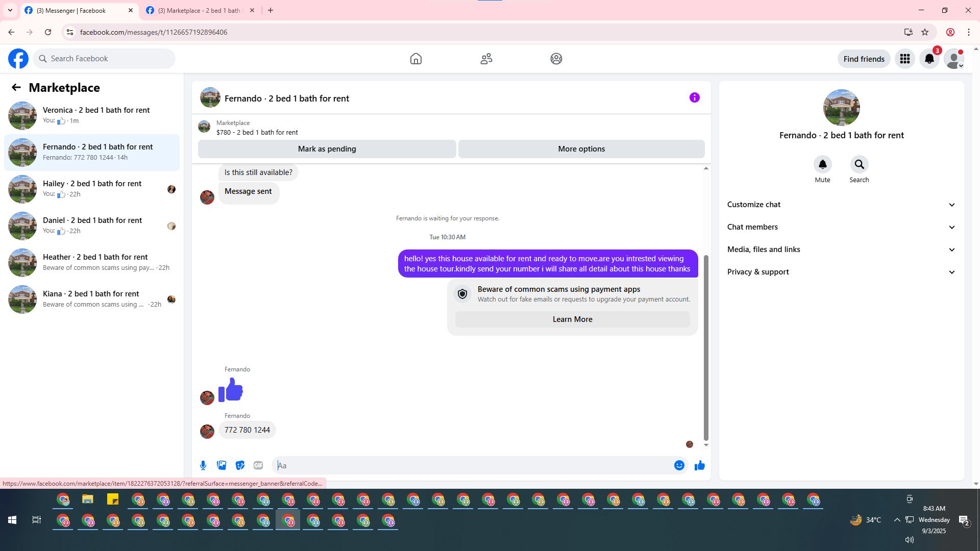Click the Find friends button
This screenshot has height=551, width=980.
[864, 59]
